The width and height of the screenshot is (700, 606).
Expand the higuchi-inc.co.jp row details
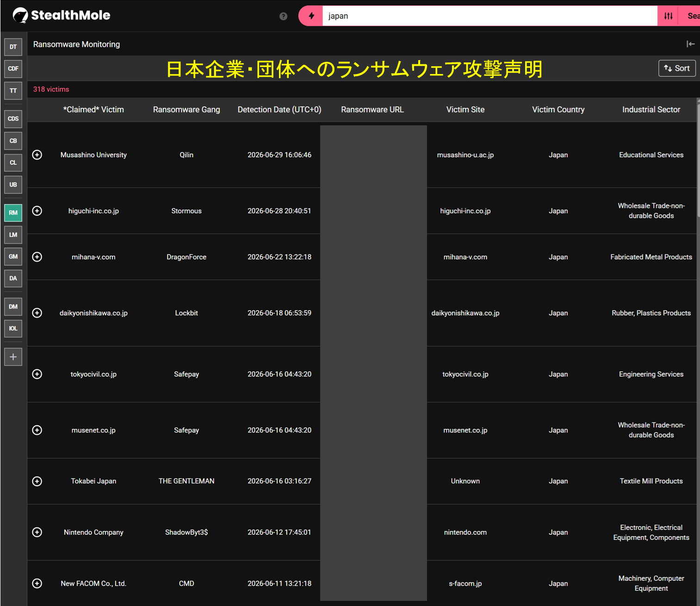click(x=37, y=210)
